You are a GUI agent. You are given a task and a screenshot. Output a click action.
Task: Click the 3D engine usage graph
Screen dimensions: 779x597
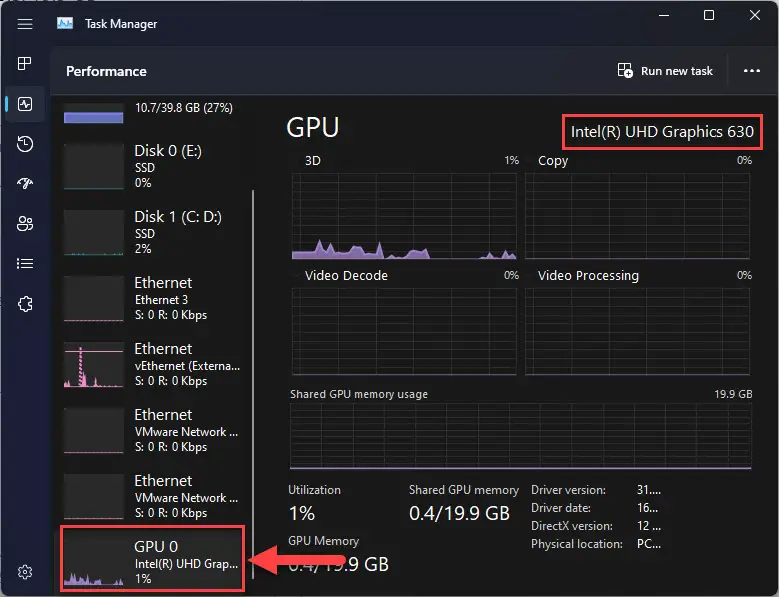pos(404,216)
